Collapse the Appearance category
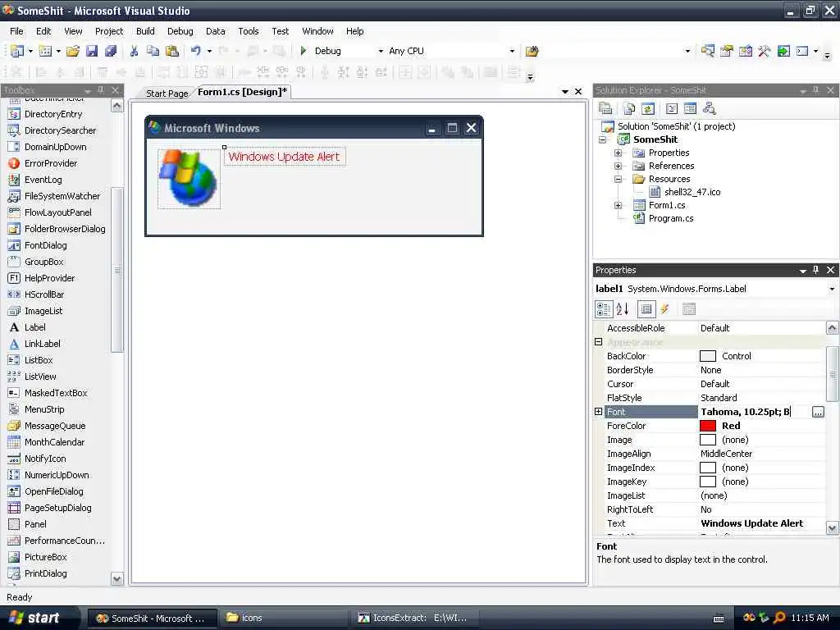The height and width of the screenshot is (630, 840). click(x=598, y=342)
